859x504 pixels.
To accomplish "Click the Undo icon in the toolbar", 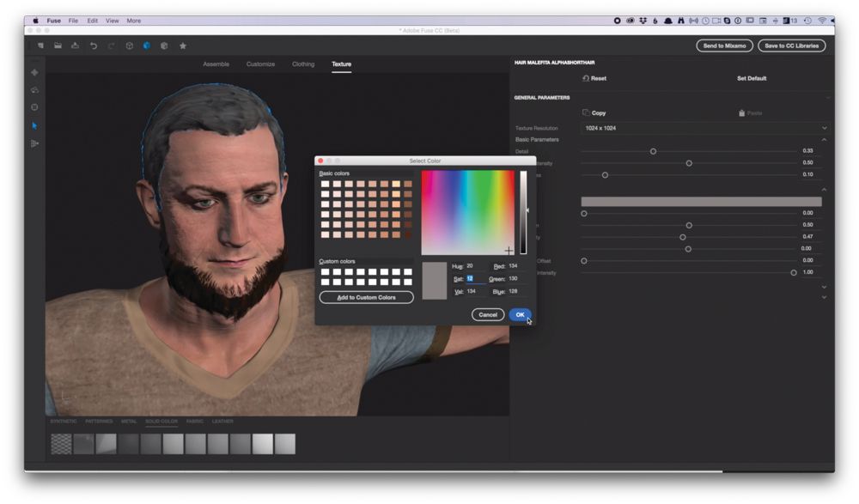I will tap(94, 46).
